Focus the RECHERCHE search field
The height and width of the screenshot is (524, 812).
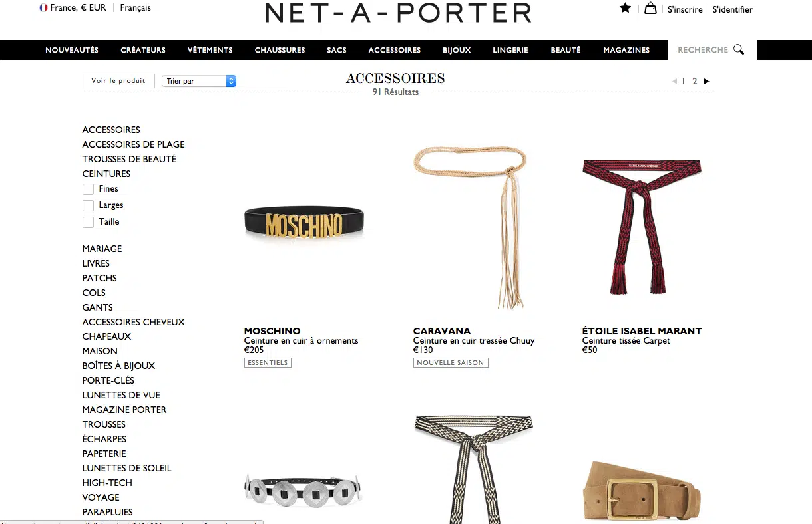[704, 49]
